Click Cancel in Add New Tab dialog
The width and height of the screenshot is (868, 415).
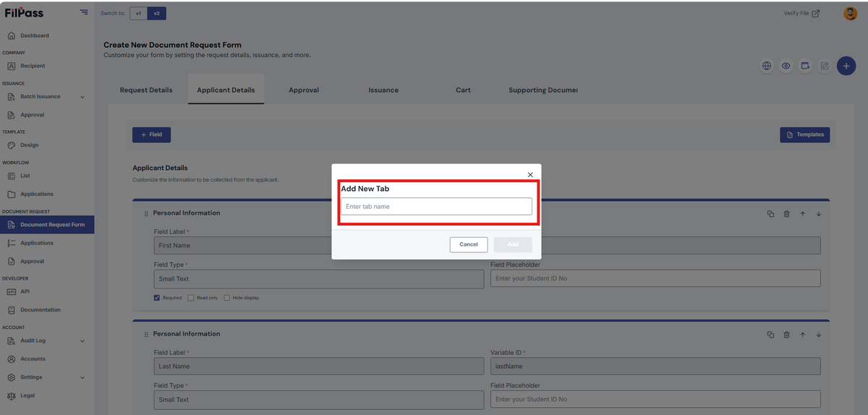coord(469,244)
